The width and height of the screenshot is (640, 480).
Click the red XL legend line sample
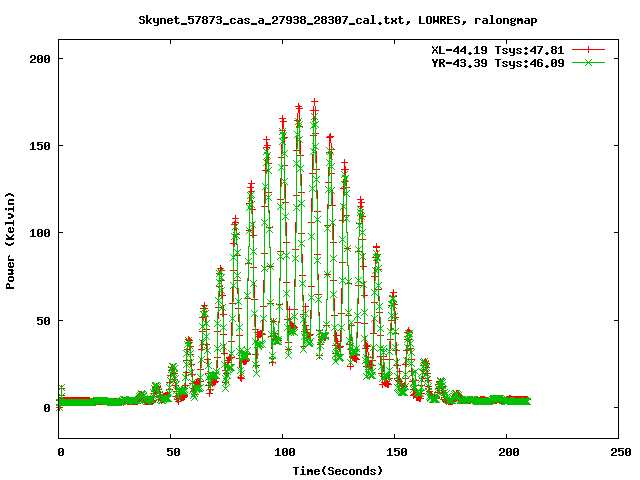[x=588, y=50]
